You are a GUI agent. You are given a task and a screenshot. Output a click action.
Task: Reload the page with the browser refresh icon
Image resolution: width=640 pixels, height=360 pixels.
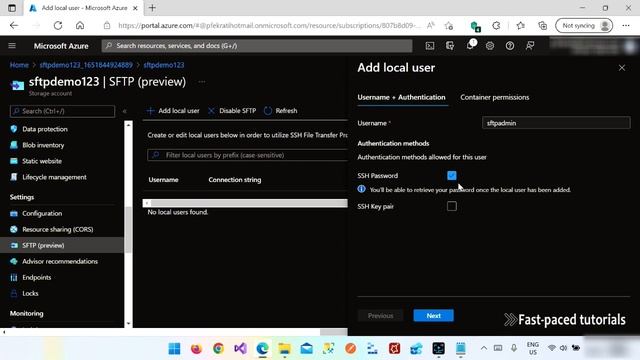(x=58, y=25)
